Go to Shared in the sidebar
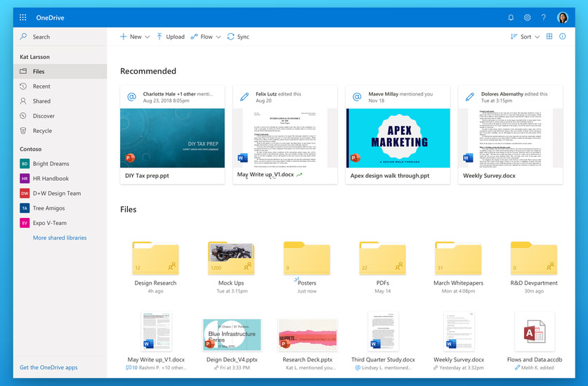 (x=60, y=101)
